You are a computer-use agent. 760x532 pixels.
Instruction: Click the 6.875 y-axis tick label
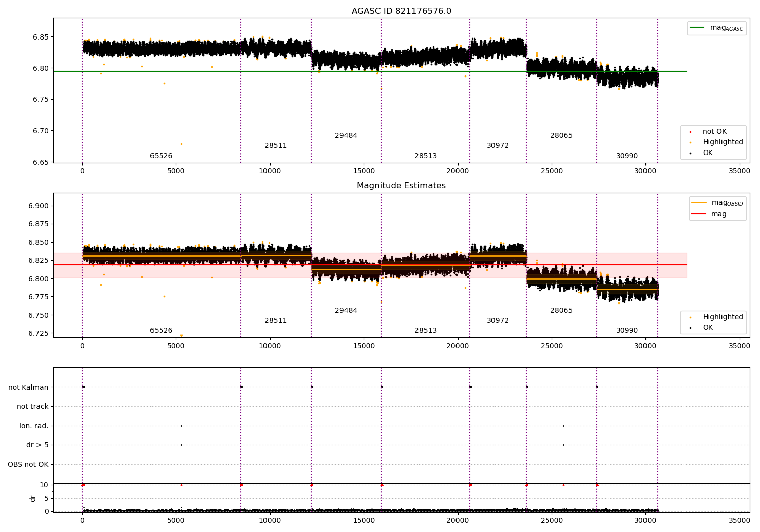click(39, 224)
